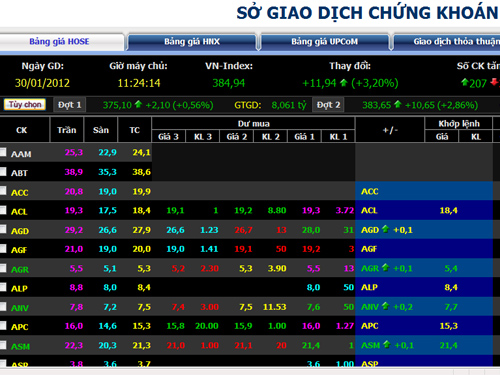Select the Đợt 1 session button
500x375 pixels.
point(70,105)
